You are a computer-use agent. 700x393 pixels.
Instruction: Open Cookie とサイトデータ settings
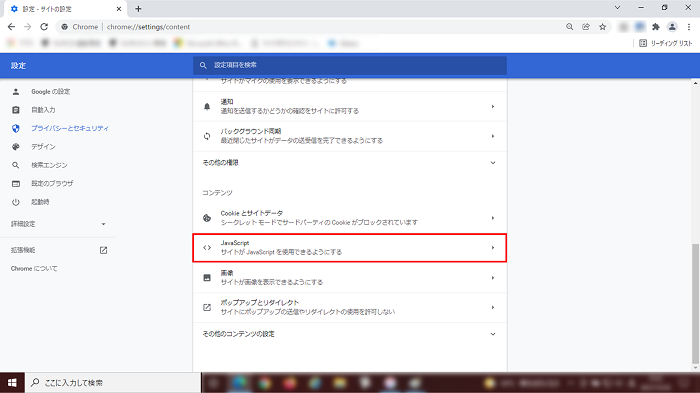coord(350,218)
